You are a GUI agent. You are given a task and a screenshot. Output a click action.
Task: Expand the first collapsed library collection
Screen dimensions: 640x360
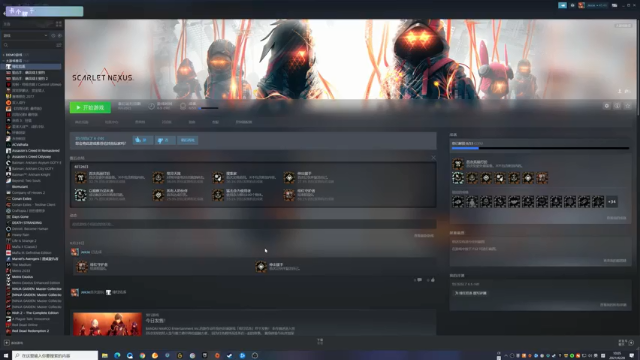[x=4, y=55]
